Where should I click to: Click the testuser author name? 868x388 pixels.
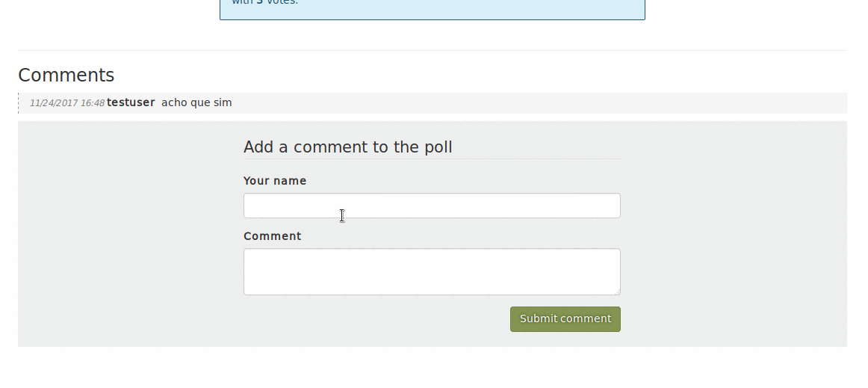coord(131,102)
